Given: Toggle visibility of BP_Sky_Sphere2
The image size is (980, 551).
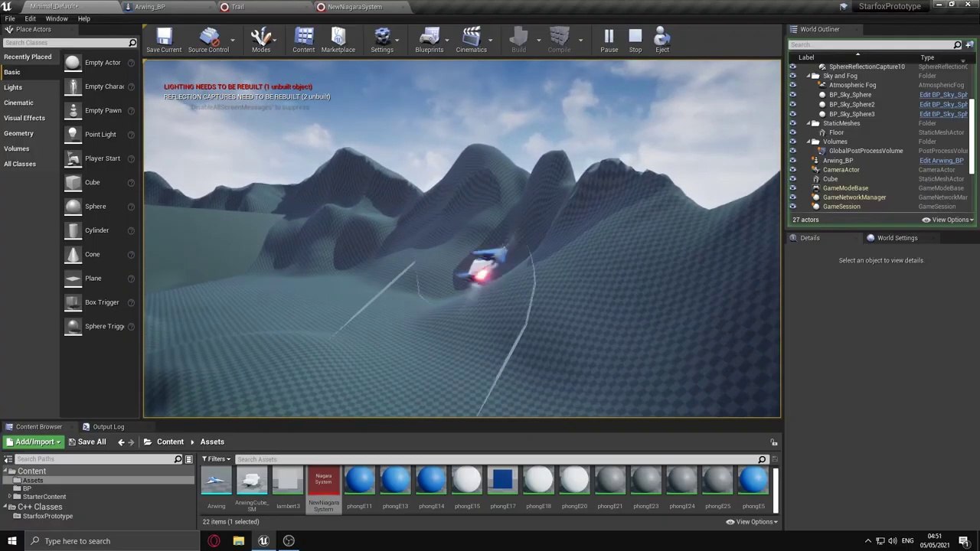Looking at the screenshot, I should [x=792, y=104].
